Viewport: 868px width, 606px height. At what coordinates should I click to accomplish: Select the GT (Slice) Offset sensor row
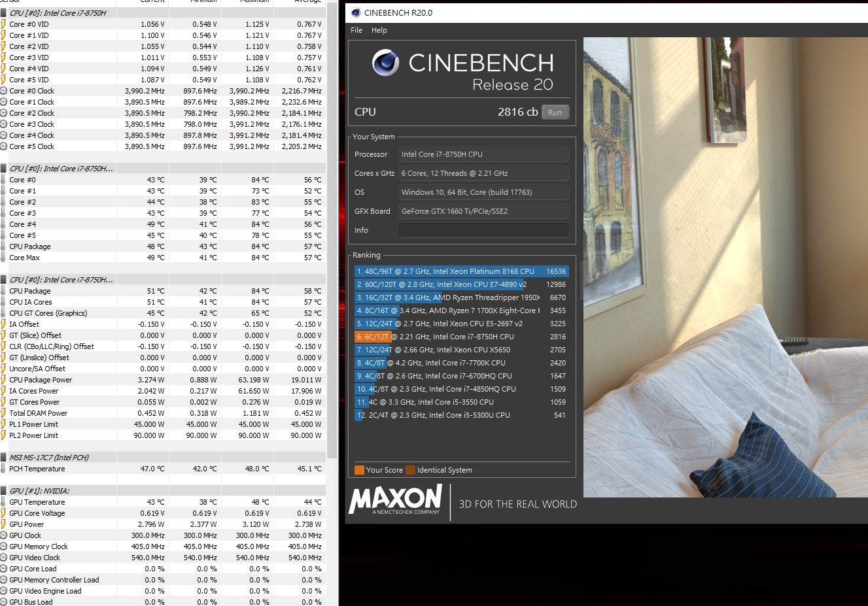(162, 335)
